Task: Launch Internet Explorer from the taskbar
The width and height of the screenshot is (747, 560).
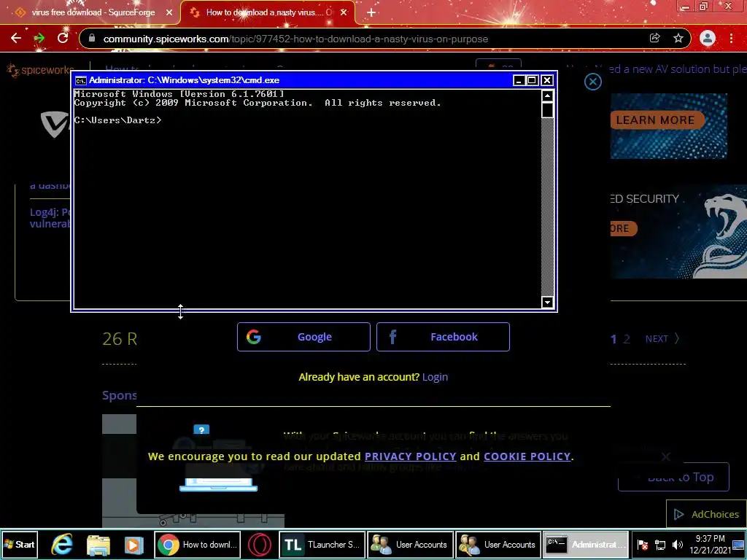Action: [63, 544]
